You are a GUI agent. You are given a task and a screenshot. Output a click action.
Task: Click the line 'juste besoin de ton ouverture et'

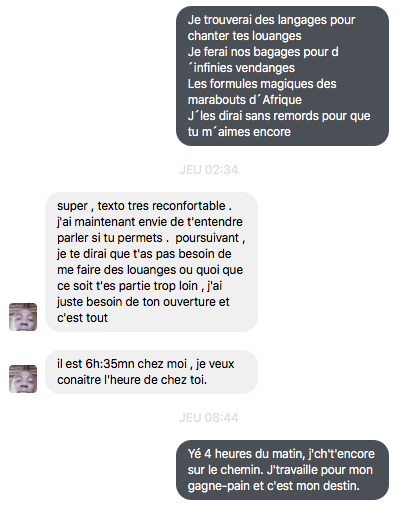click(x=143, y=302)
